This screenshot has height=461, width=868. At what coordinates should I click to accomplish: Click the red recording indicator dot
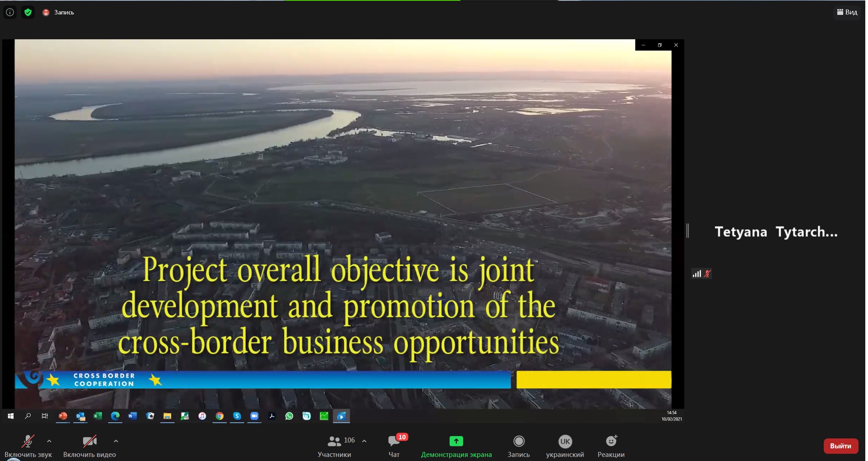(46, 13)
